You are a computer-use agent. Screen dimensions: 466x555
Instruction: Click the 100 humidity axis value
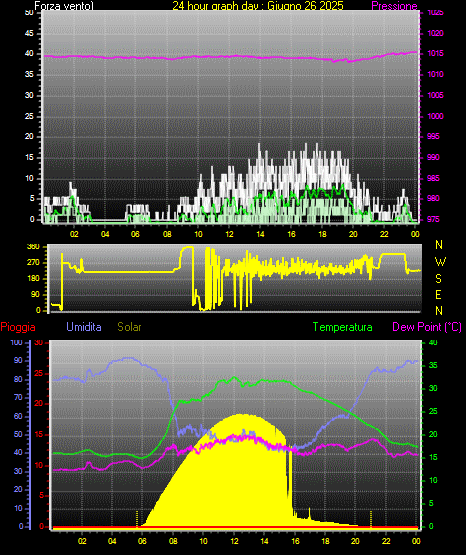[16, 342]
